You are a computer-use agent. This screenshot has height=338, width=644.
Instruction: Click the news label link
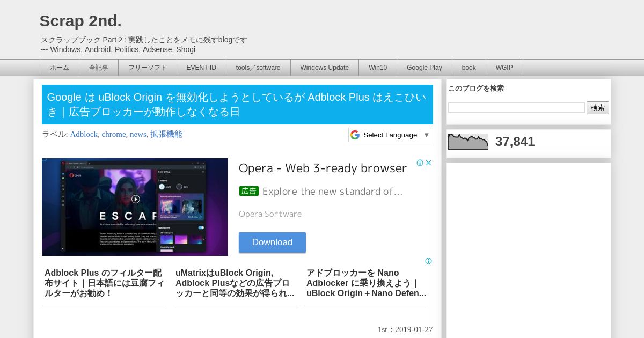click(138, 134)
